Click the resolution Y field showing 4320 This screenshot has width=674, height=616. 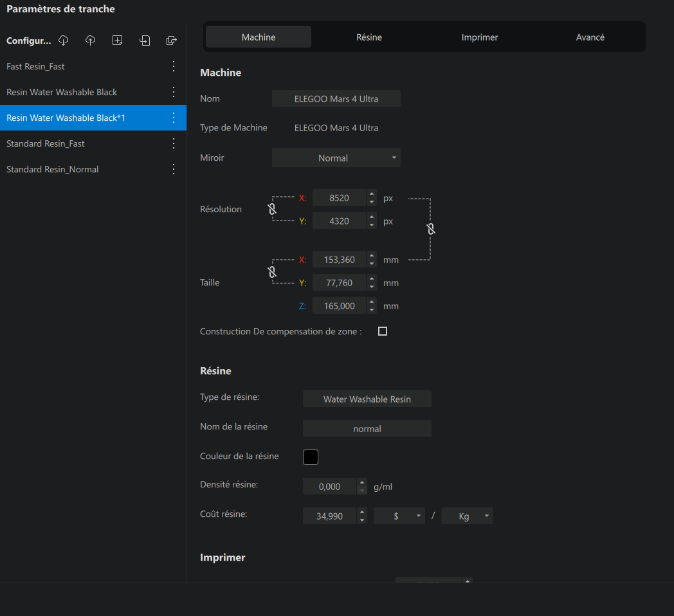(339, 221)
